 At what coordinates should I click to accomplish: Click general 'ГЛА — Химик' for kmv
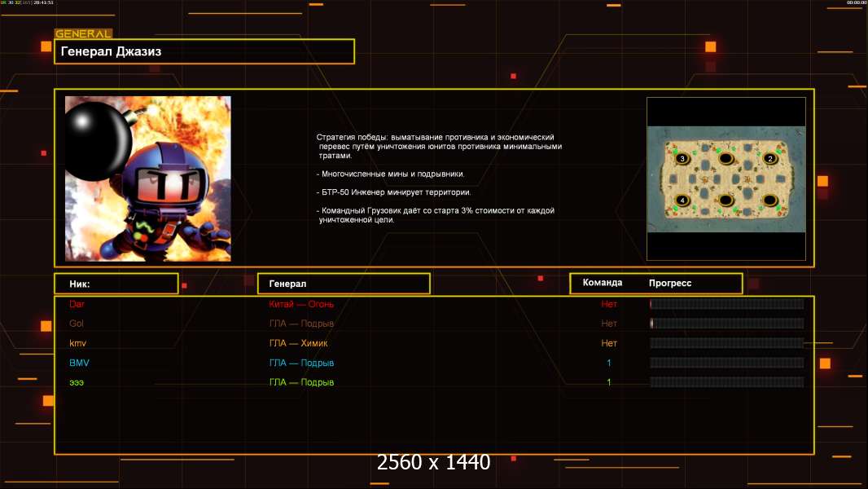298,343
